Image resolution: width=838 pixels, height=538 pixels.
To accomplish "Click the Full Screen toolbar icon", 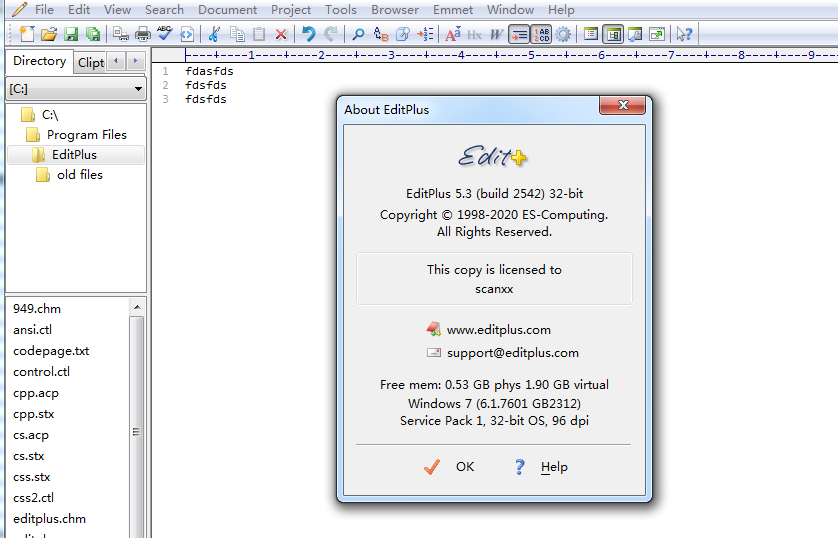I will click(657, 34).
